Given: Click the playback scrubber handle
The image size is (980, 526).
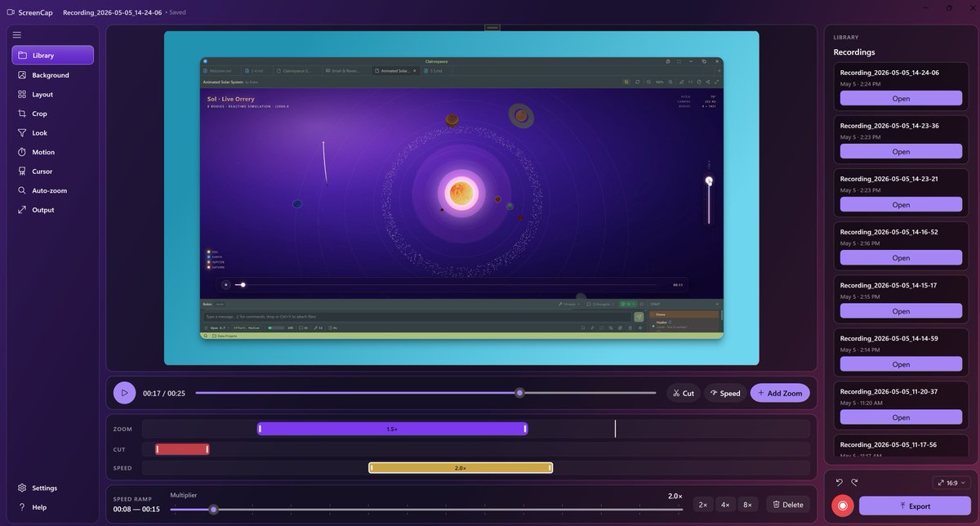Looking at the screenshot, I should [519, 393].
